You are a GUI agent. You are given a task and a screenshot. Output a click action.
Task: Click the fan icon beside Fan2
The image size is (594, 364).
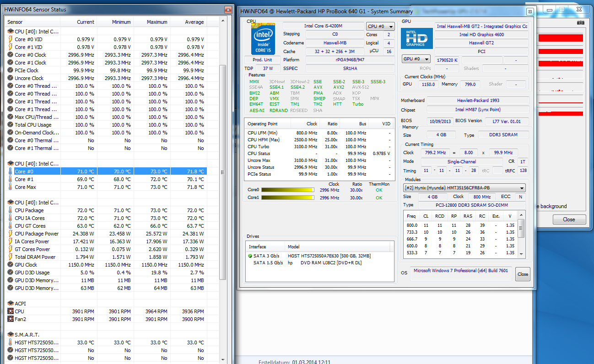pos(11,319)
